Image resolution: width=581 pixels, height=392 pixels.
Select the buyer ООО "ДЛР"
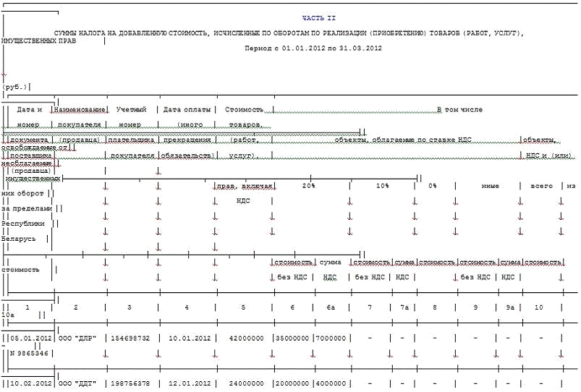[x=77, y=338]
